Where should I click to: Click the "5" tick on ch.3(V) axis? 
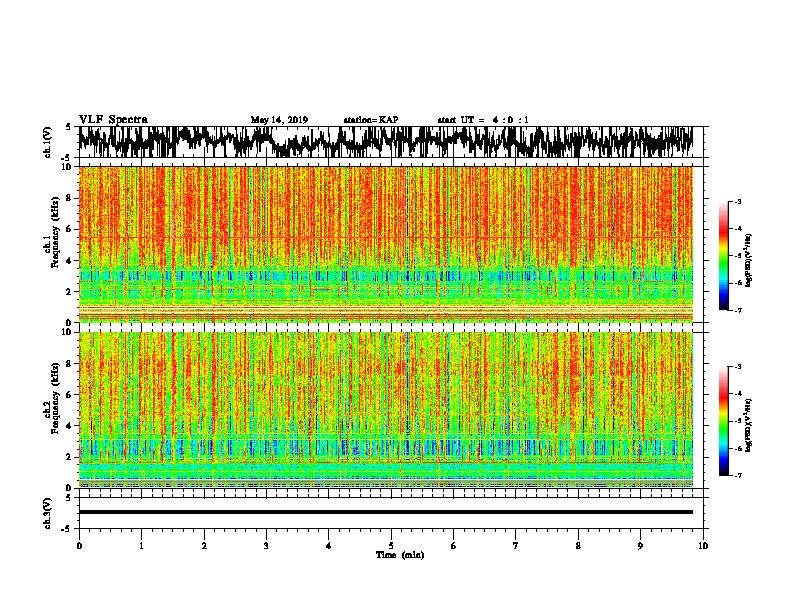[x=68, y=497]
